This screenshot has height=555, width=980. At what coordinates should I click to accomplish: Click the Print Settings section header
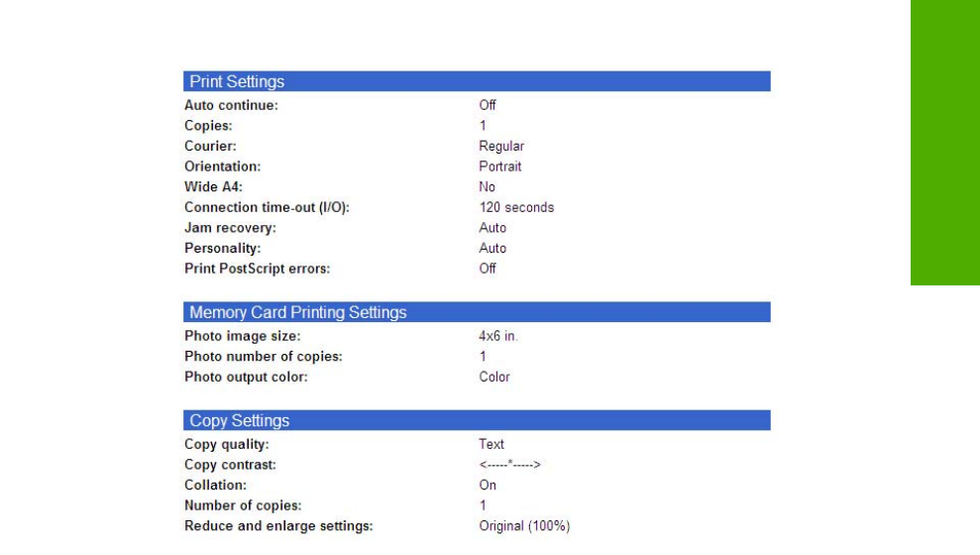point(237,81)
